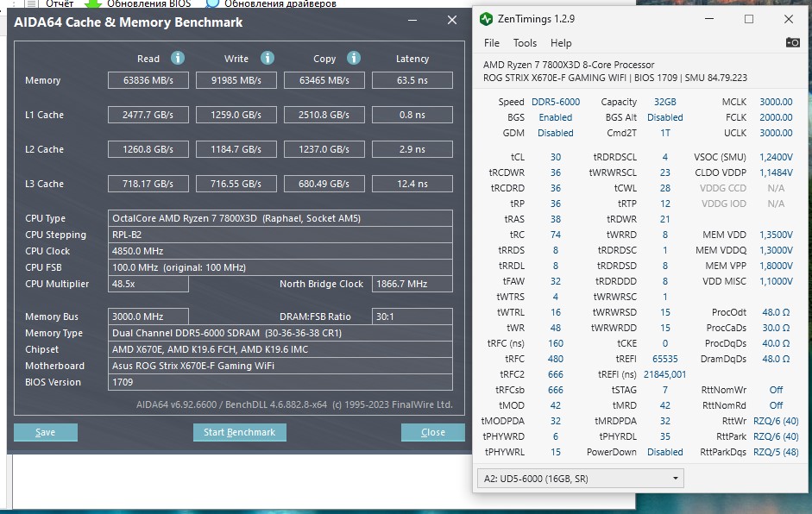This screenshot has height=514, width=812.
Task: Click DRAM:FSB Ratio 30:1 field
Action: pyautogui.click(x=412, y=317)
